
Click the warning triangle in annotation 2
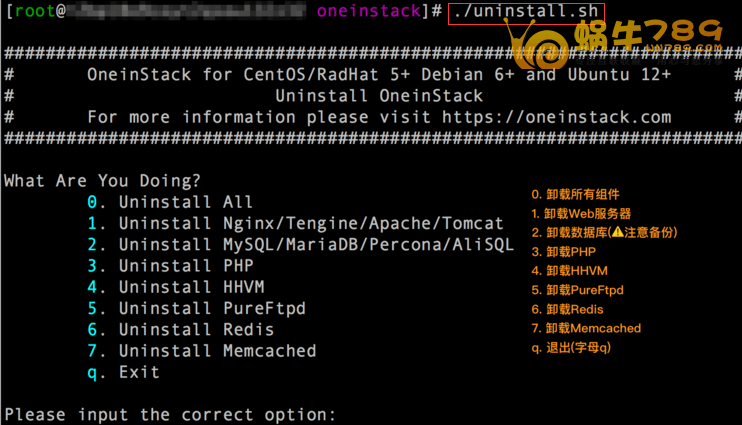617,232
